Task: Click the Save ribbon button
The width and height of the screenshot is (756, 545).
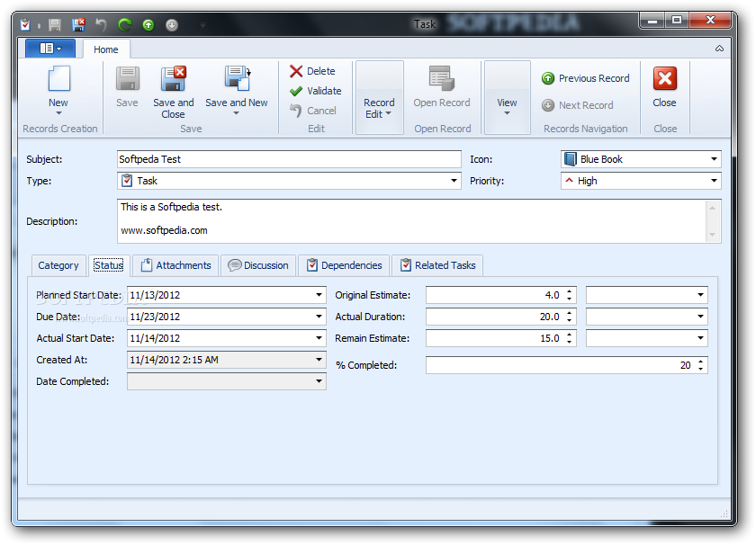Action: (127, 86)
